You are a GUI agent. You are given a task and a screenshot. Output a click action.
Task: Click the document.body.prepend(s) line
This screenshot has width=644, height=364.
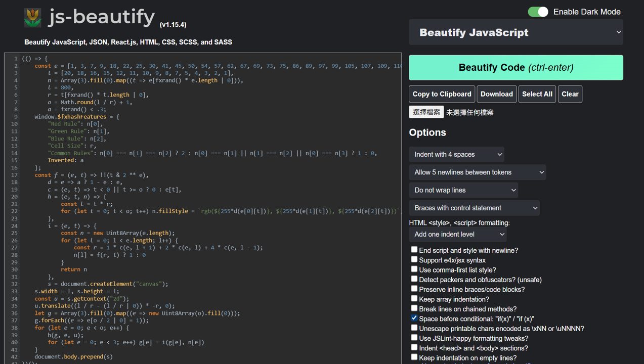tap(74, 356)
